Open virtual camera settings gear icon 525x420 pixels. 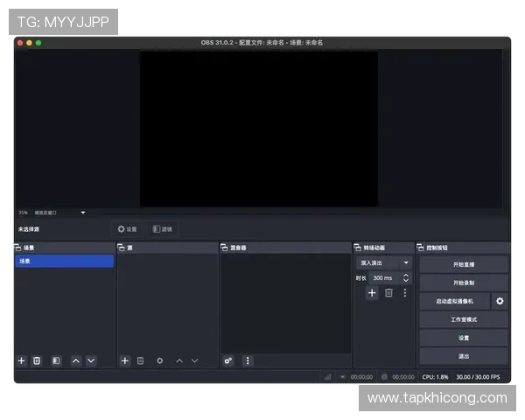500,301
